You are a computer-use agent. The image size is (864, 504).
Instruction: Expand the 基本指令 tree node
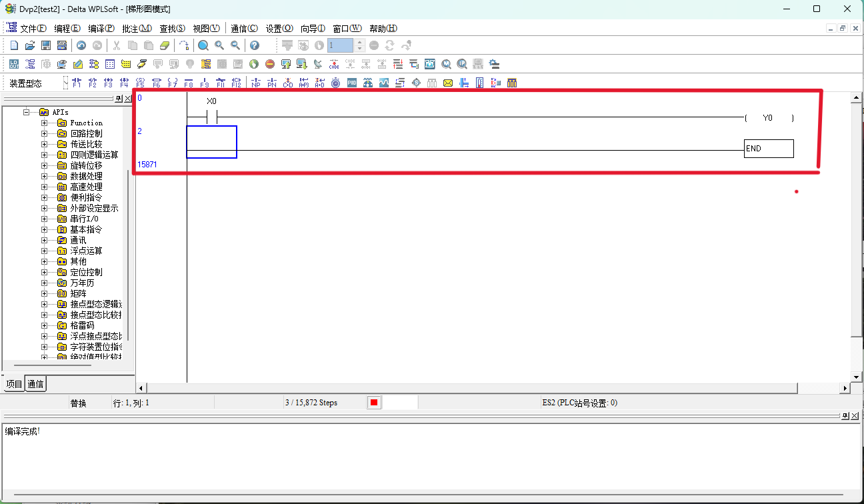coord(45,229)
